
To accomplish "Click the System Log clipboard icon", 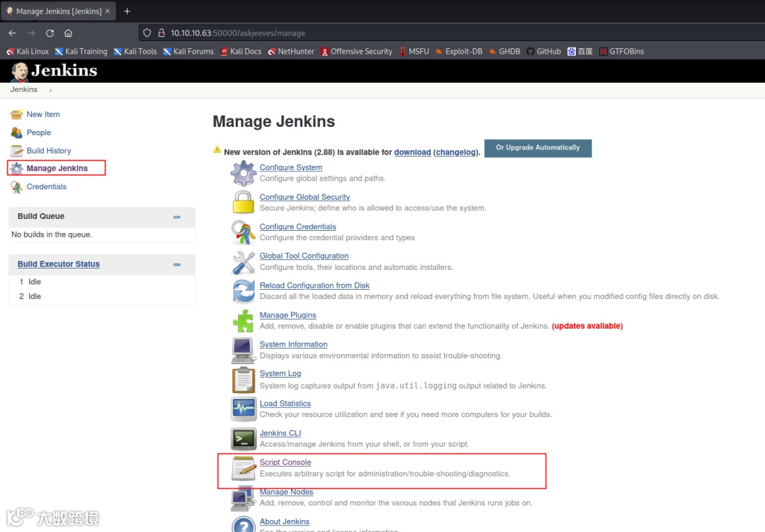I will click(243, 380).
